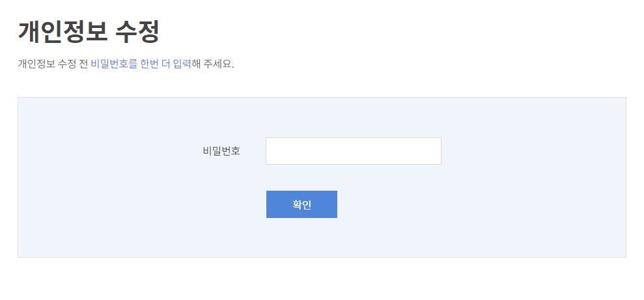The image size is (644, 300).
Task: Click the 비밀번호 password input field
Action: 353,151
